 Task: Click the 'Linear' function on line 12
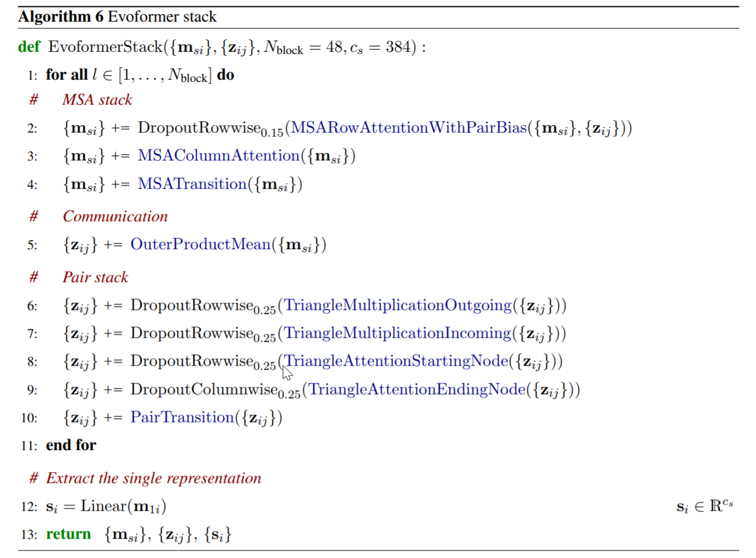[104, 506]
